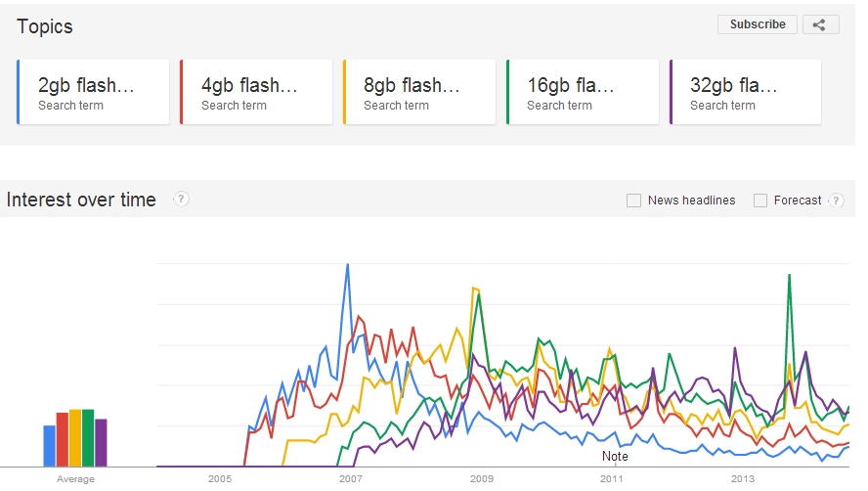The height and width of the screenshot is (491, 868).
Task: Click the red average bar
Action: point(63,439)
